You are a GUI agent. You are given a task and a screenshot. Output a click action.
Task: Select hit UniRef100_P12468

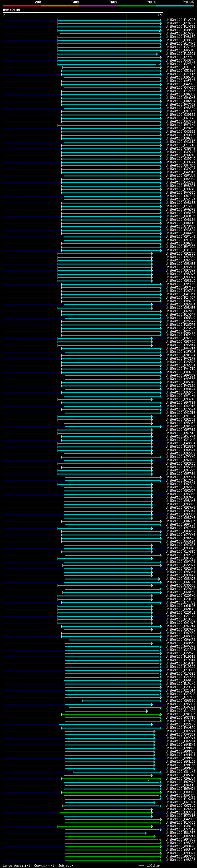point(180,91)
